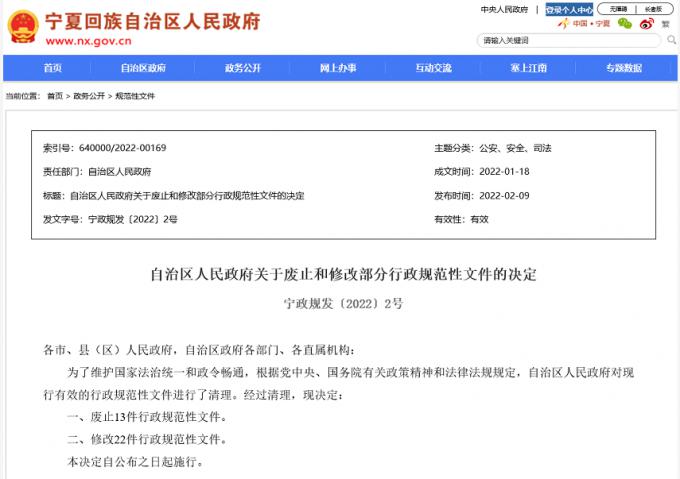Click 登录个人中心 login link
The width and height of the screenshot is (680, 479).
coord(569,9)
